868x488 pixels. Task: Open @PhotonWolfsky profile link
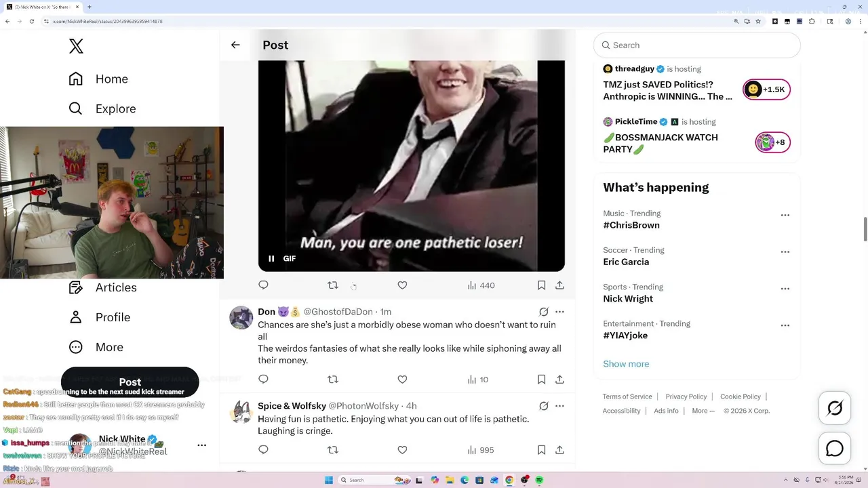click(363, 406)
